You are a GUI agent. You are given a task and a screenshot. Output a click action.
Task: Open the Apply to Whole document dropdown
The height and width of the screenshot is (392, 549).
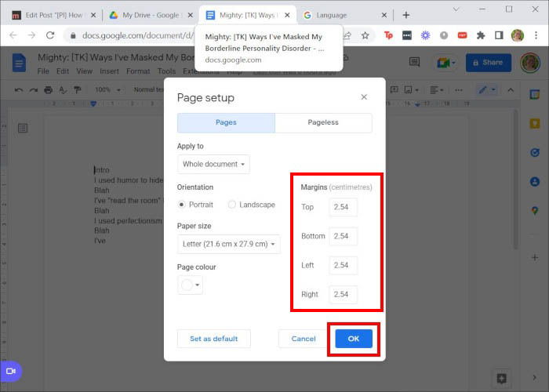[213, 165]
